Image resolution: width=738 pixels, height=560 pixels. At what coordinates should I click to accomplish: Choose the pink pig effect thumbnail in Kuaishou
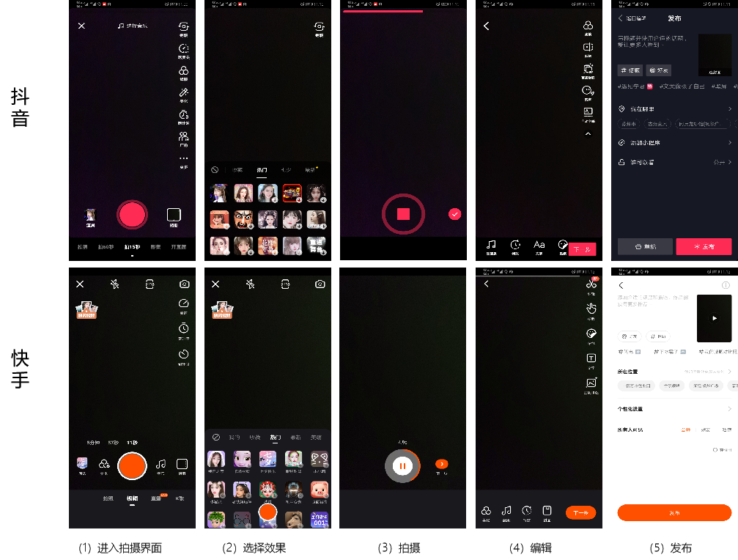point(319,490)
